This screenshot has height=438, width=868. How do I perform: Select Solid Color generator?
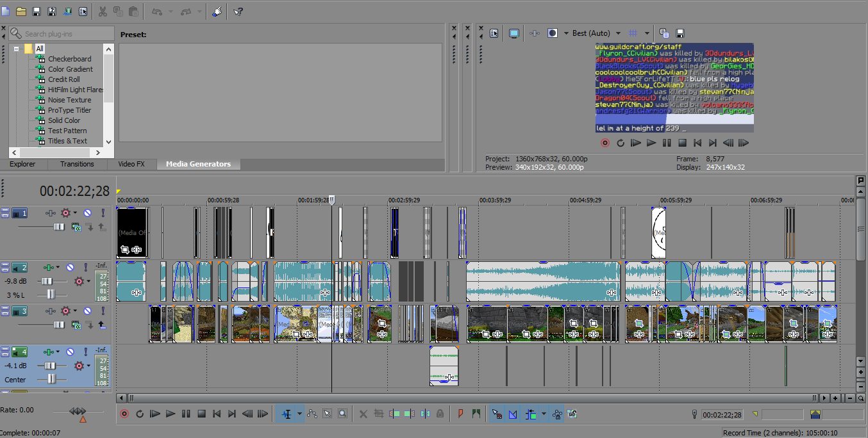click(x=64, y=120)
